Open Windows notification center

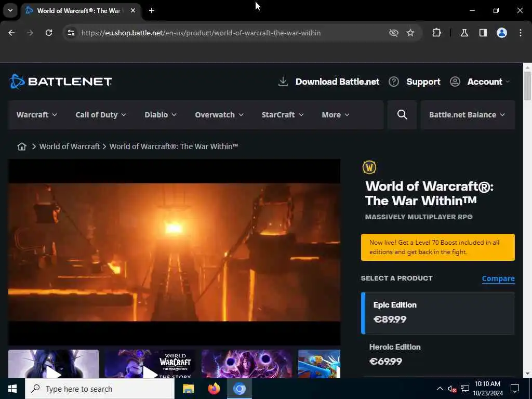515,389
